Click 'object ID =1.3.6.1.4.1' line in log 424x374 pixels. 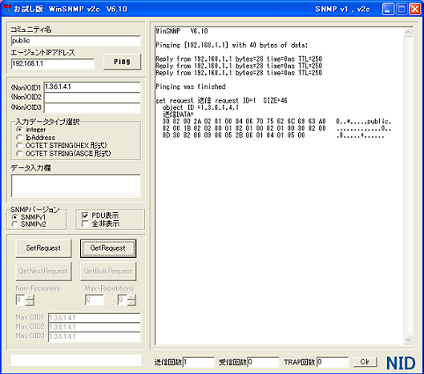(x=201, y=108)
